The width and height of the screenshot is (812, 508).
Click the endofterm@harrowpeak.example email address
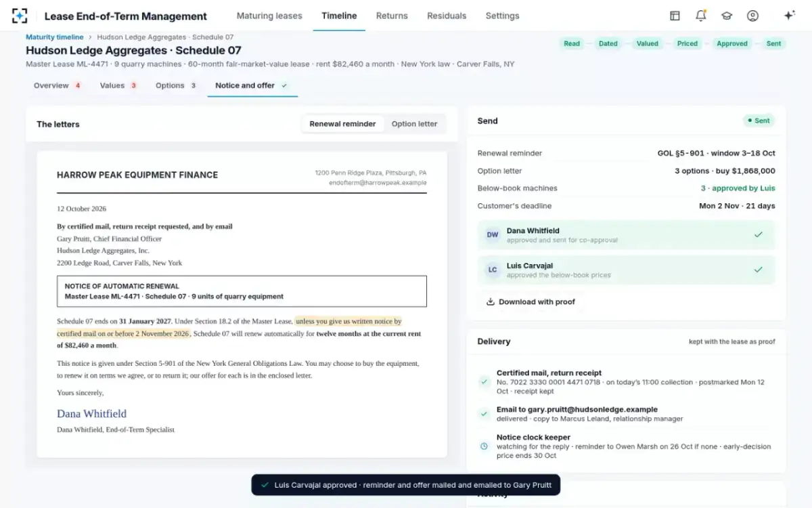coord(378,183)
